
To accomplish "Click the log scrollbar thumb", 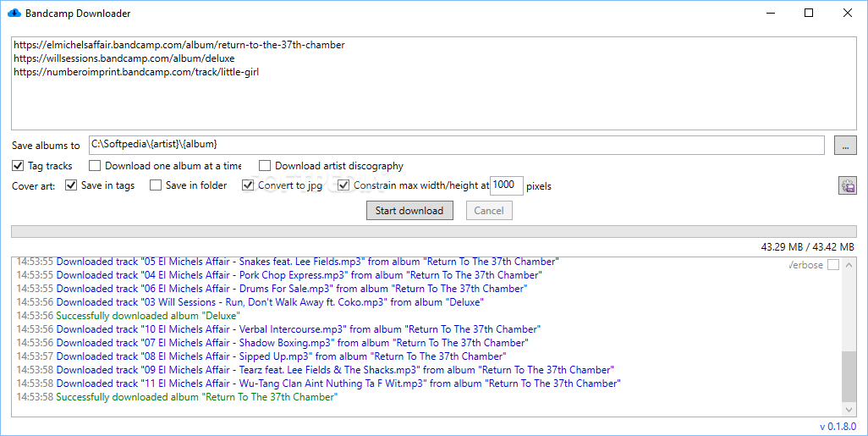I will pos(849,377).
